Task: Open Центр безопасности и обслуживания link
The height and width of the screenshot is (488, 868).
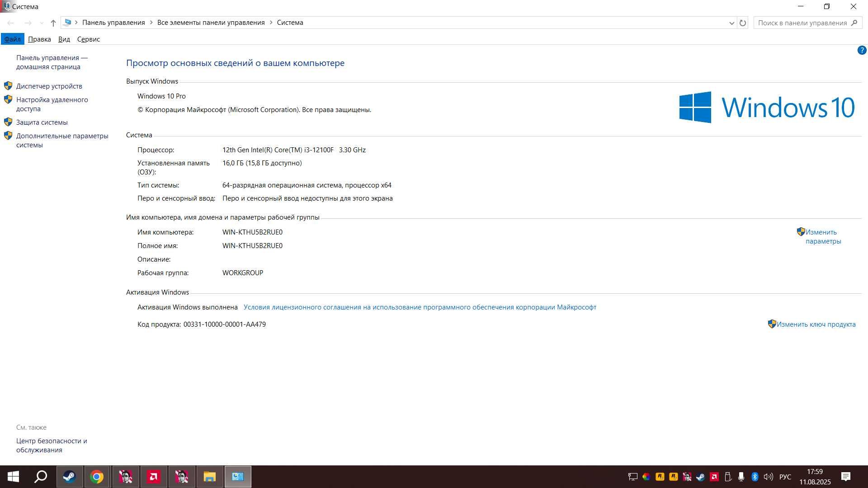Action: pos(52,445)
